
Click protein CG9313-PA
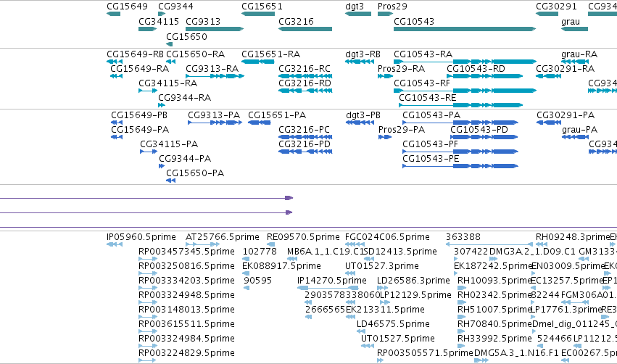click(x=214, y=115)
